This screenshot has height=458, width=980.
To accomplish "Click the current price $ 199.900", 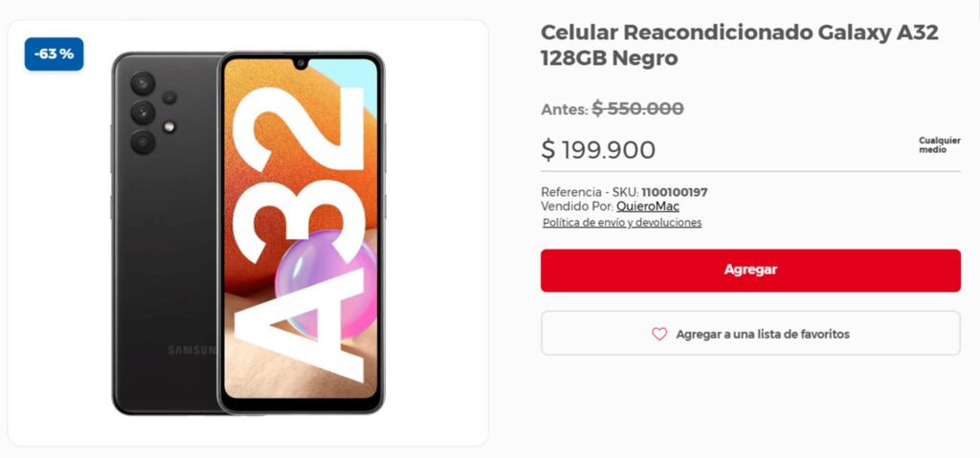I will click(x=598, y=150).
